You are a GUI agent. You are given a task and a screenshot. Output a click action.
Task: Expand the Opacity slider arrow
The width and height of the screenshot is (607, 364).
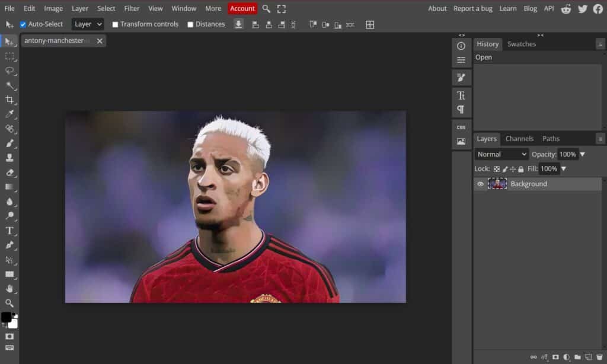(x=582, y=154)
